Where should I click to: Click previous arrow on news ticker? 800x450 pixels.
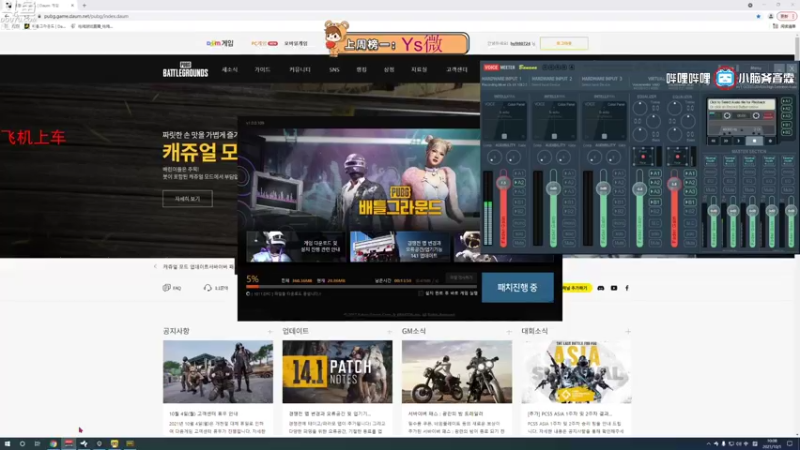click(155, 266)
